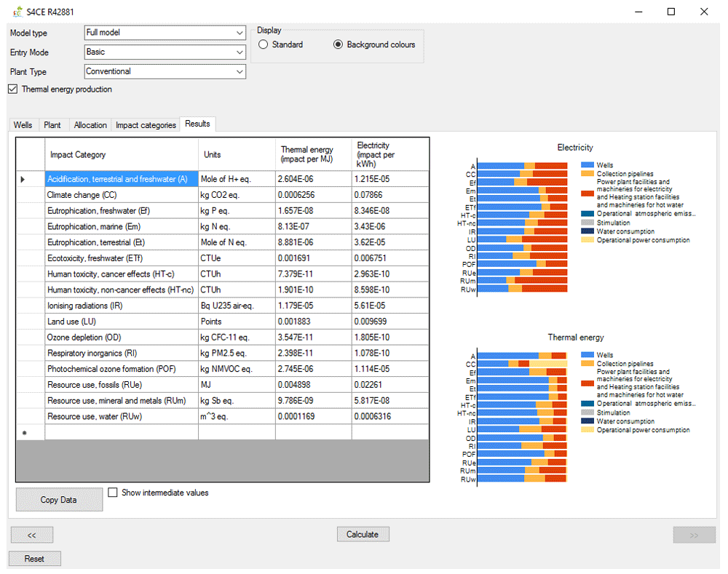Click the Units column header
Image resolution: width=728 pixels, height=574 pixels.
(237, 154)
